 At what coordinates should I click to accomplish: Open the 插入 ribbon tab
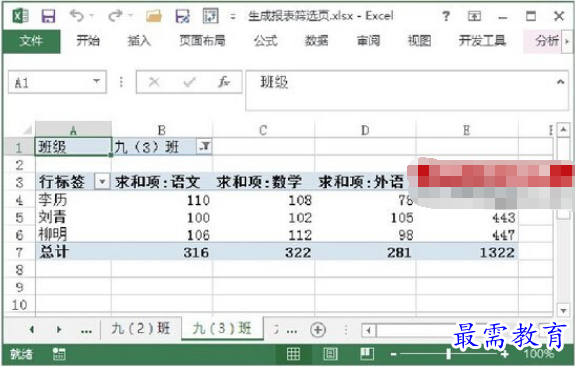click(x=139, y=41)
